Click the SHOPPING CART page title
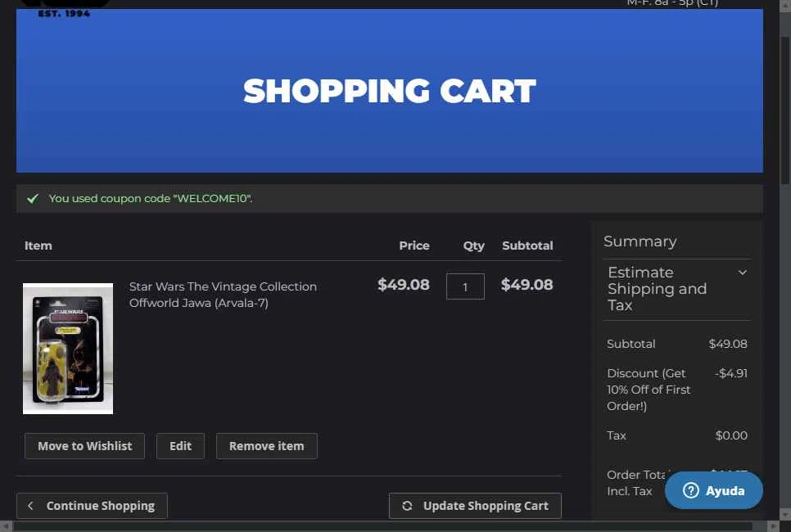The width and height of the screenshot is (791, 532). click(390, 92)
